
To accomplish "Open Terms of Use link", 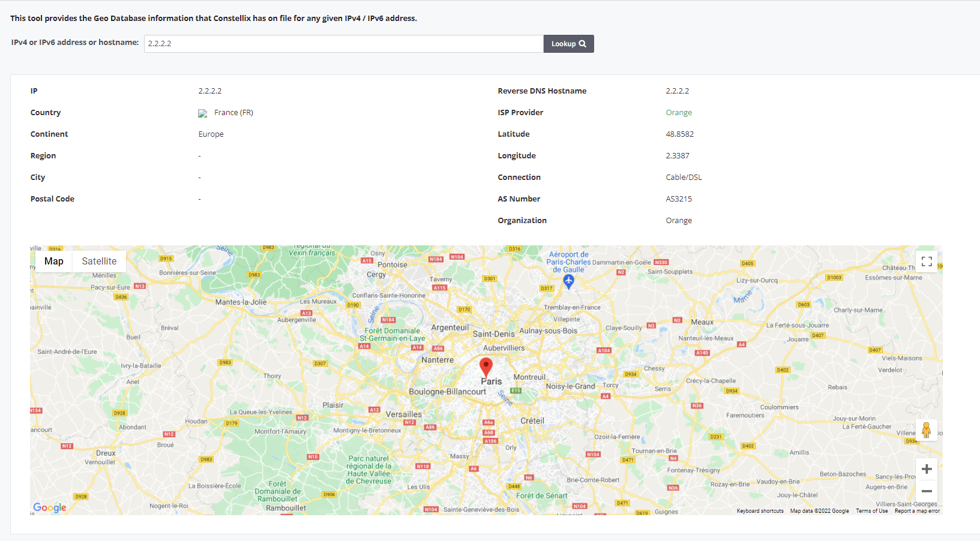I will click(x=871, y=511).
